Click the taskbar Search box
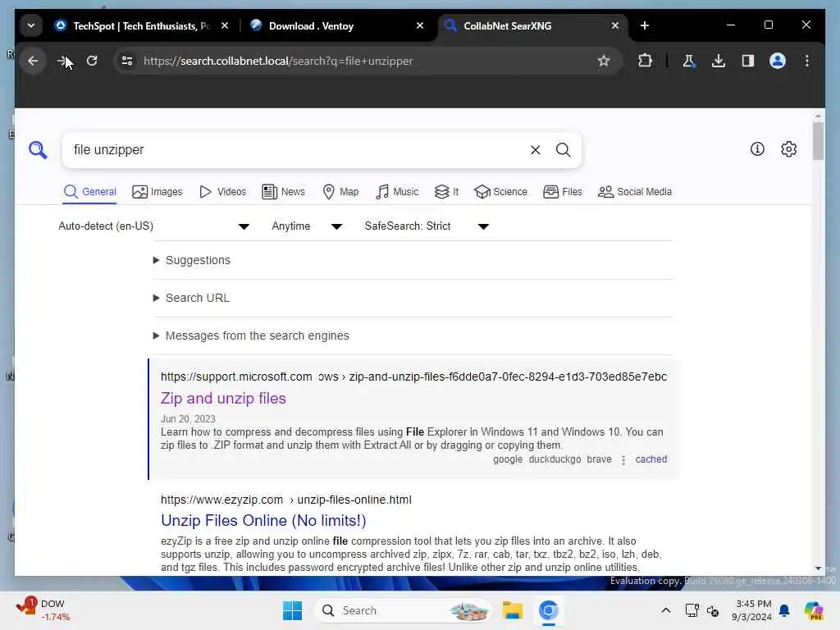840x630 pixels. [x=403, y=610]
